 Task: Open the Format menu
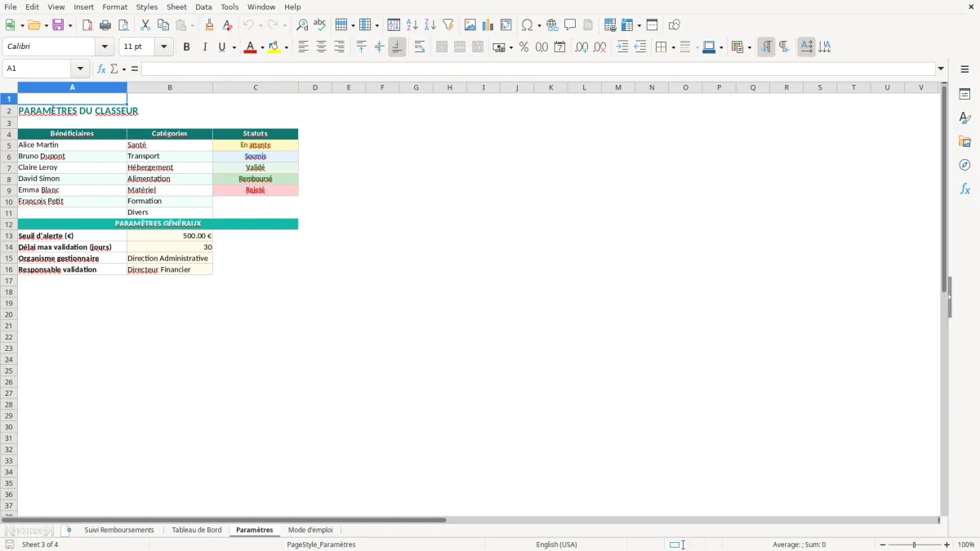(114, 7)
